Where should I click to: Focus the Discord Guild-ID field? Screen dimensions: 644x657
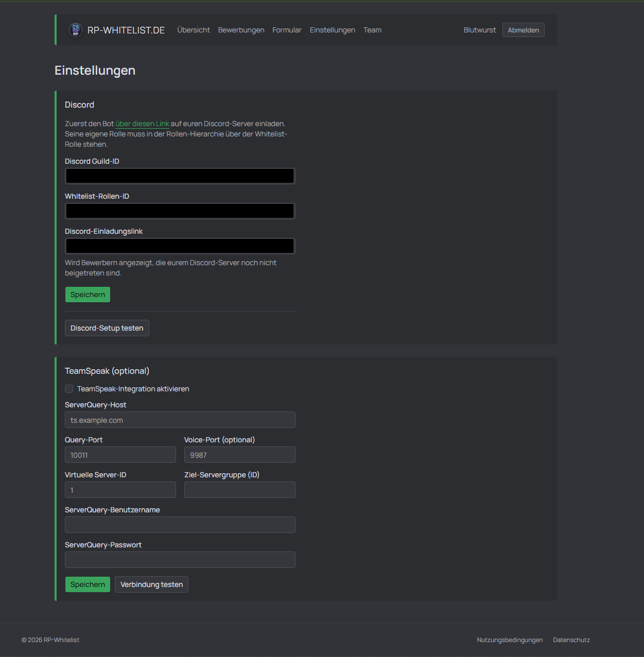(180, 176)
